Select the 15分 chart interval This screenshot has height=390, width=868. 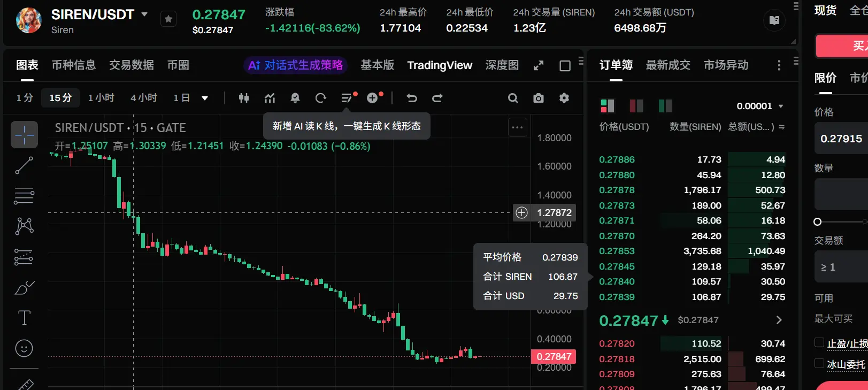coord(60,98)
